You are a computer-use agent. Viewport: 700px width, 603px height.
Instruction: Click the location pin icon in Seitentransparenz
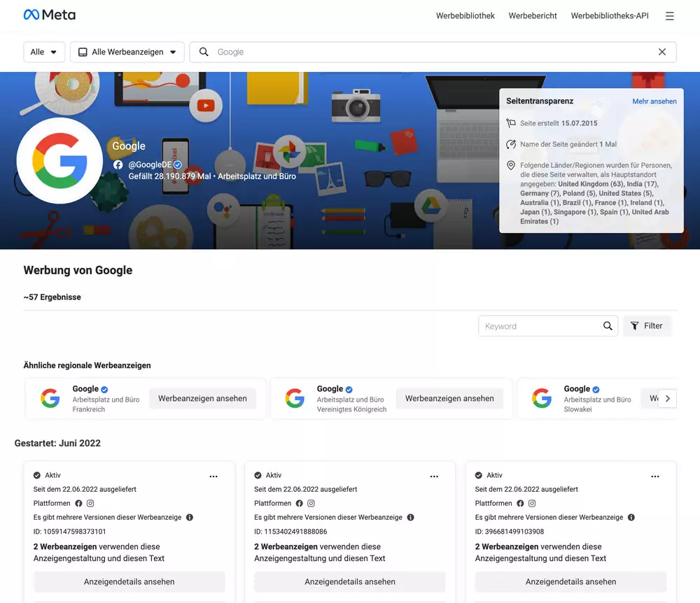click(x=511, y=166)
